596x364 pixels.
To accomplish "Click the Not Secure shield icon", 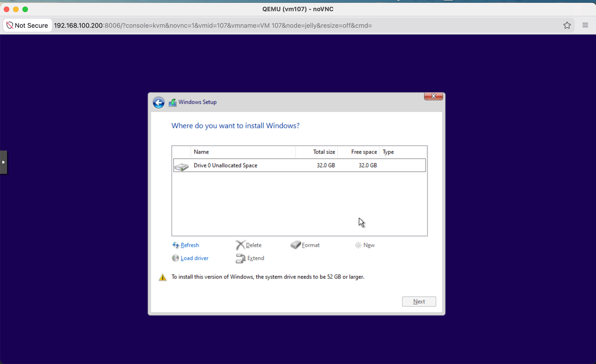I will (10, 25).
